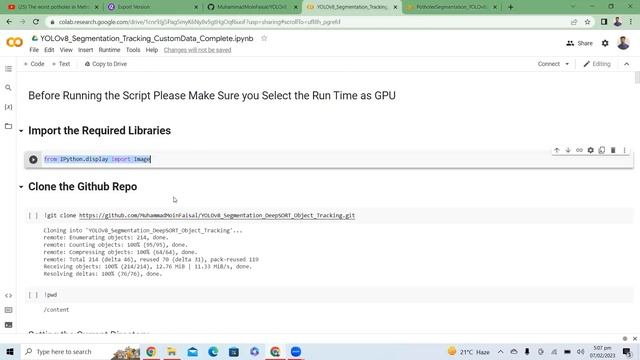Open the command palette icon

point(8,310)
